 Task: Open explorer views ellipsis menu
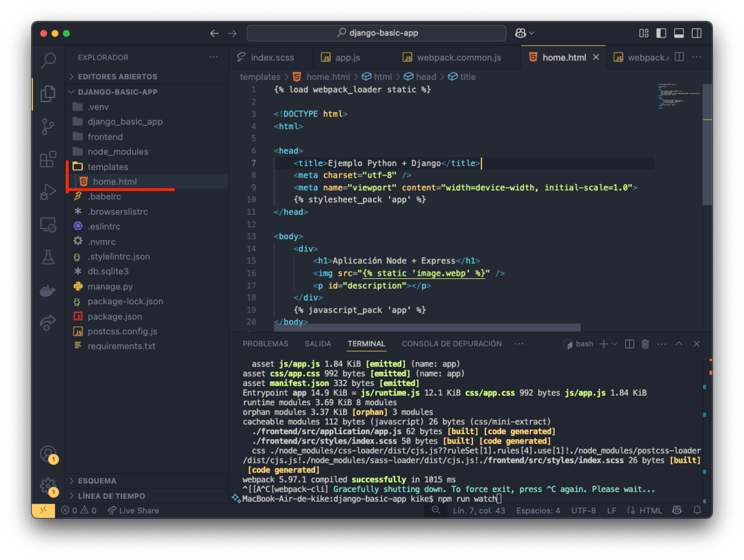[214, 57]
